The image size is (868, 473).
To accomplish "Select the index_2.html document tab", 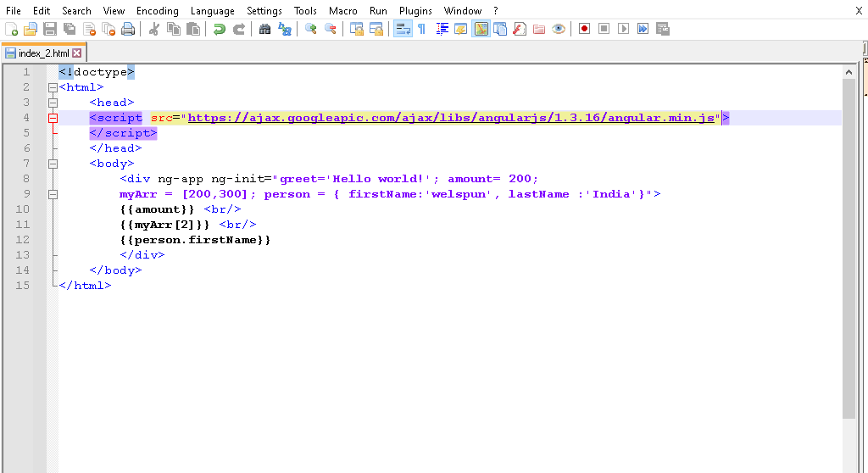I will (x=43, y=53).
